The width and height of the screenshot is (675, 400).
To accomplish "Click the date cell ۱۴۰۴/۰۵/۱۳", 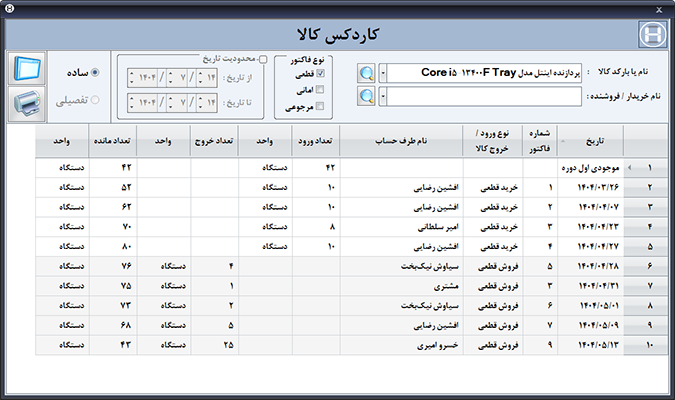I will [x=590, y=345].
